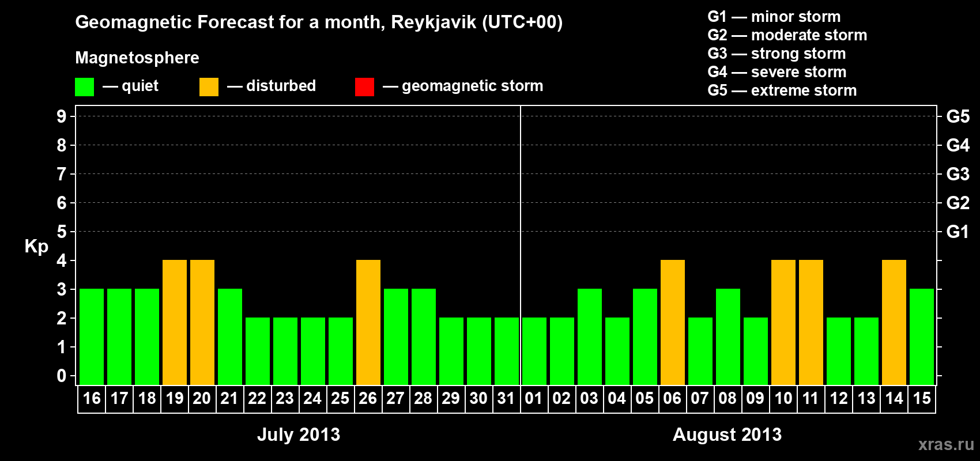
Task: Select the orange bar for August 14
Action: (x=894, y=322)
